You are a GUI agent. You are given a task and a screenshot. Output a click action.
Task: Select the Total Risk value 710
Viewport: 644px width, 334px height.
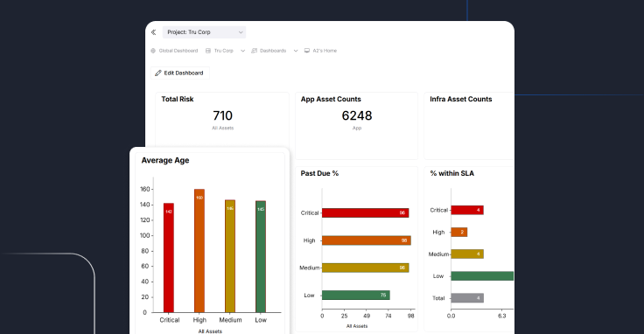tap(222, 115)
